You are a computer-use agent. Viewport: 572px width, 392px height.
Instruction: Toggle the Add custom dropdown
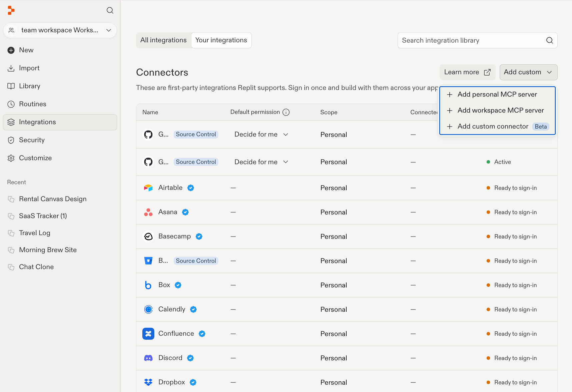point(528,72)
